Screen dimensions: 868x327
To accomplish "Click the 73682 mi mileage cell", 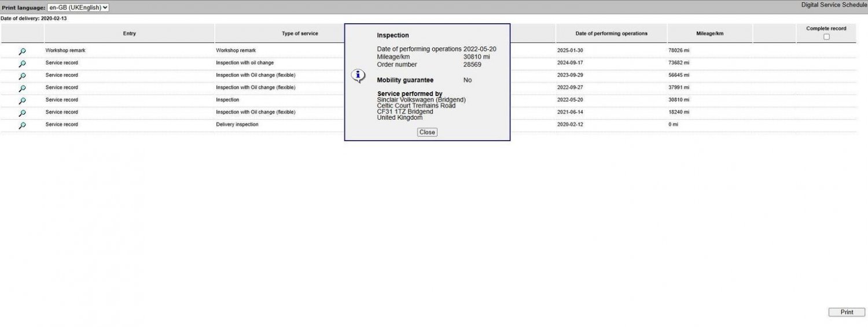I will click(679, 63).
